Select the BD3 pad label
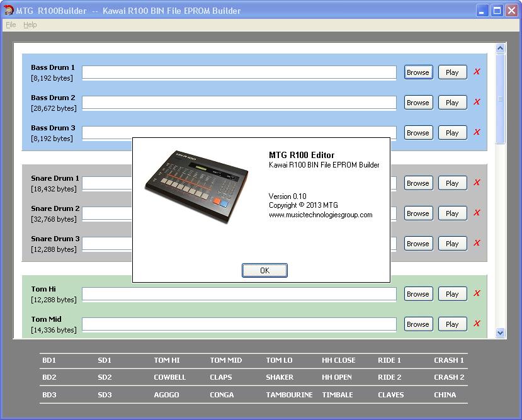 pyautogui.click(x=49, y=395)
